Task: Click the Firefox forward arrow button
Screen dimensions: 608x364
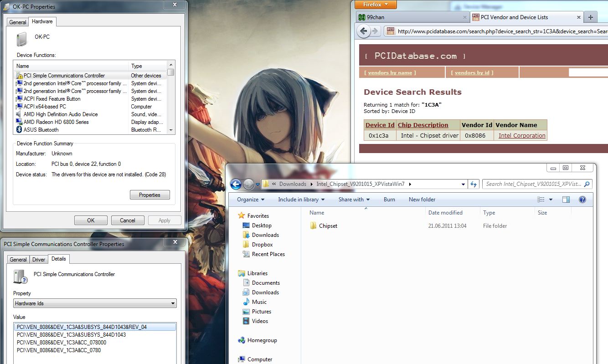Action: [x=375, y=31]
